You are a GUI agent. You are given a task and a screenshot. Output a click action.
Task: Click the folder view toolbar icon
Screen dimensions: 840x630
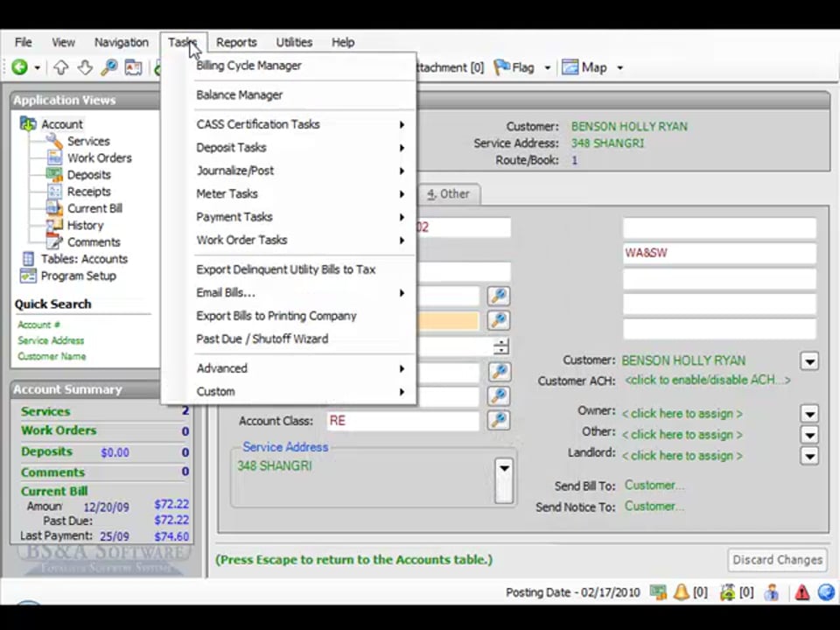coord(133,67)
